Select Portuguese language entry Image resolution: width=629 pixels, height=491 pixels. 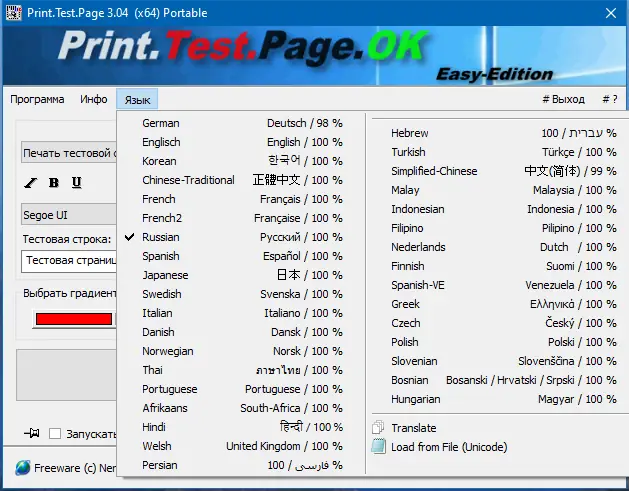(x=242, y=389)
